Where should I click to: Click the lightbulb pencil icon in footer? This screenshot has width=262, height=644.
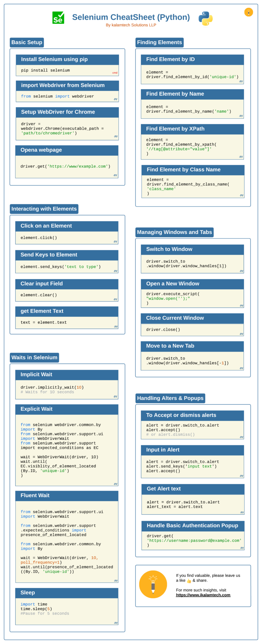tap(153, 584)
